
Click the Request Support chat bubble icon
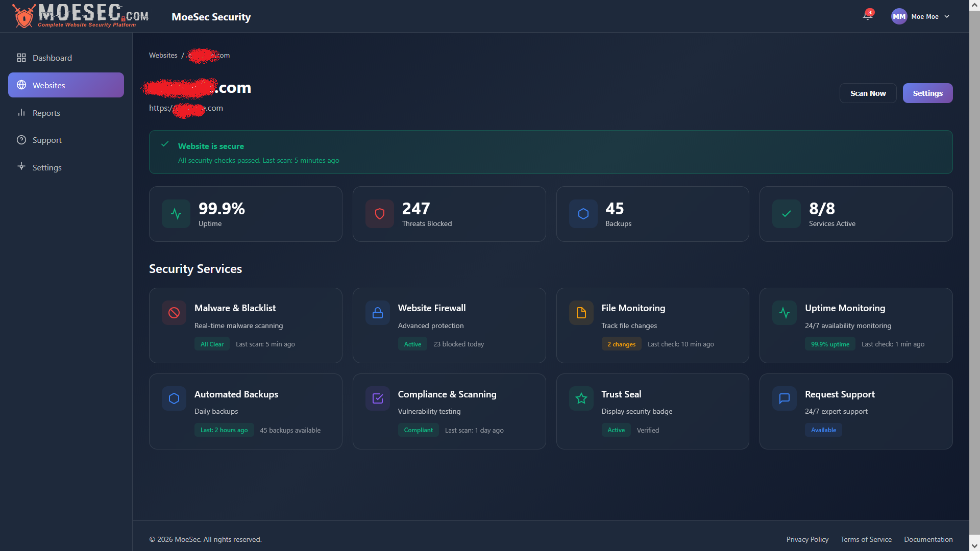tap(785, 398)
